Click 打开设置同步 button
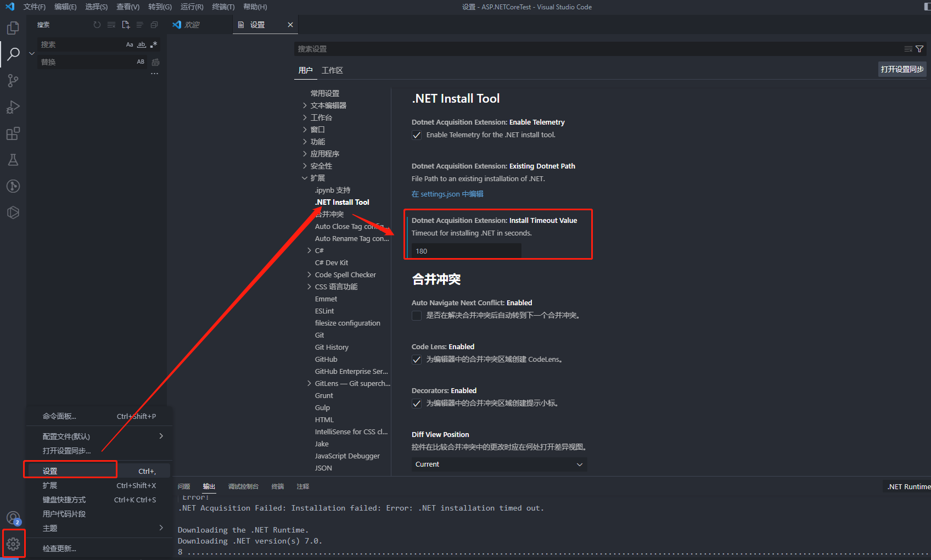Image resolution: width=931 pixels, height=560 pixels. point(902,69)
